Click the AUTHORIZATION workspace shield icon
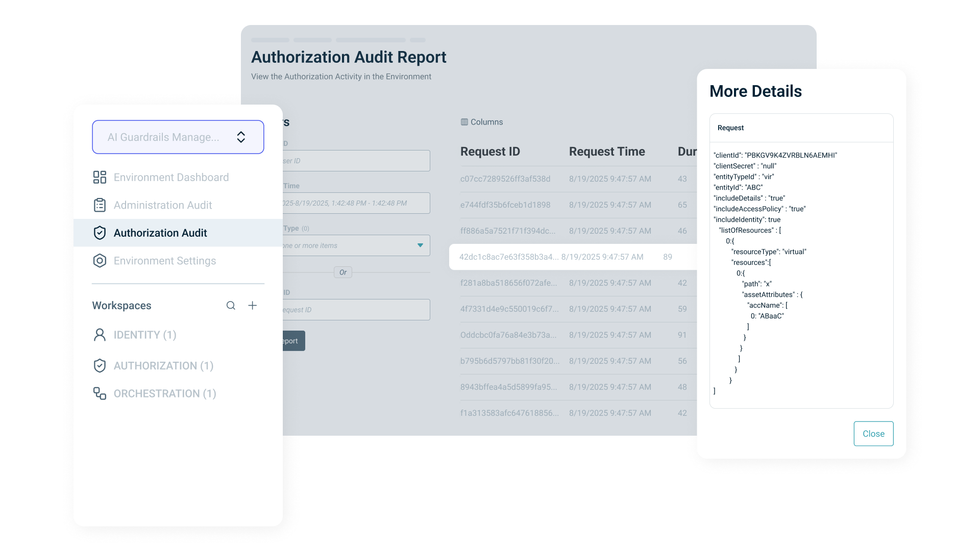 (x=100, y=365)
